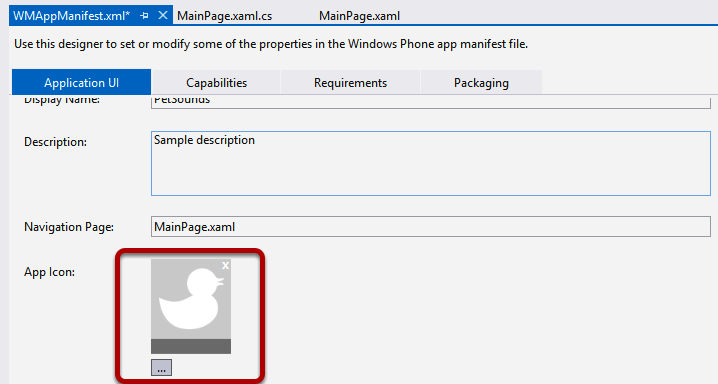Click the App Icon label
Screen dimensions: 718x384
[49, 272]
